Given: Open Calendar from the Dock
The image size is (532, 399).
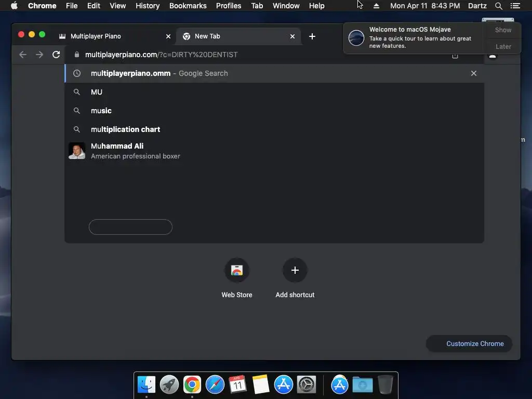Looking at the screenshot, I should coord(237,385).
